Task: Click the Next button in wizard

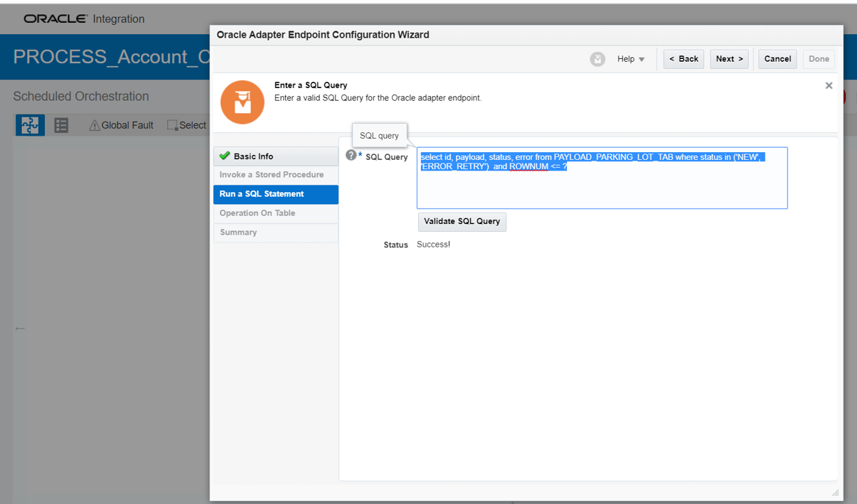Action: coord(729,59)
